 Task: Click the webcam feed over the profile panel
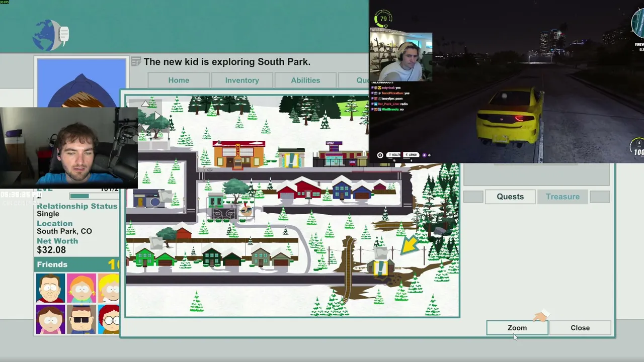[x=69, y=148]
